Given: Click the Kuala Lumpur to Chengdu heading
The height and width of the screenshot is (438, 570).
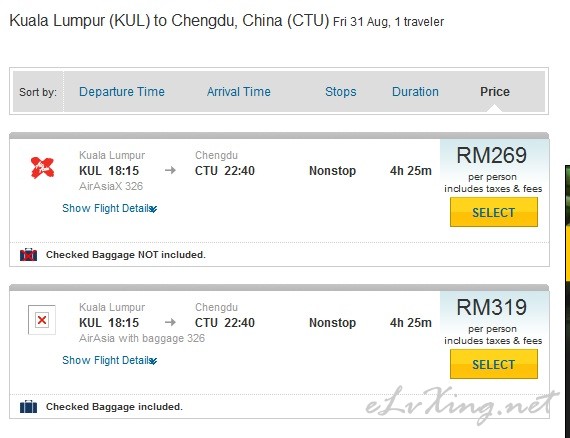Looking at the screenshot, I should click(x=169, y=20).
